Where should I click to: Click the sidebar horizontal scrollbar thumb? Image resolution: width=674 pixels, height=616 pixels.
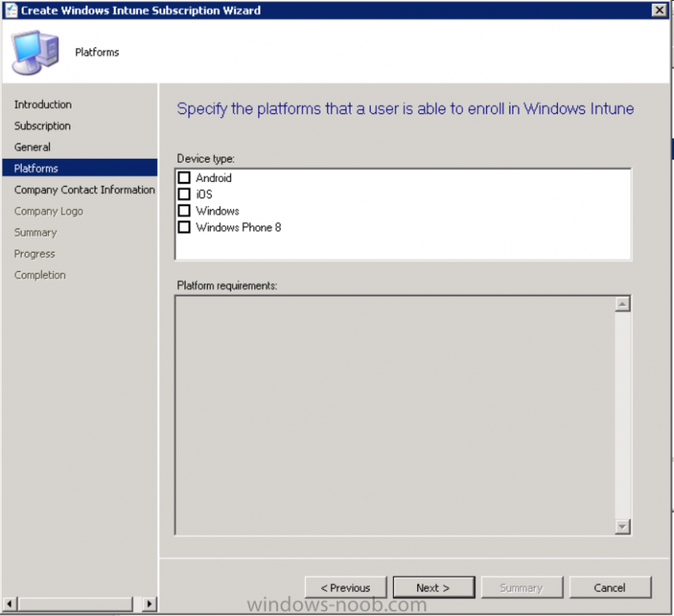point(75,603)
